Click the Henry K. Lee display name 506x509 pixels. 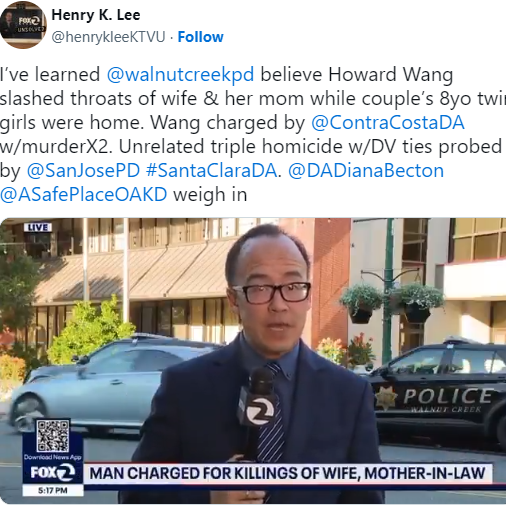(96, 15)
